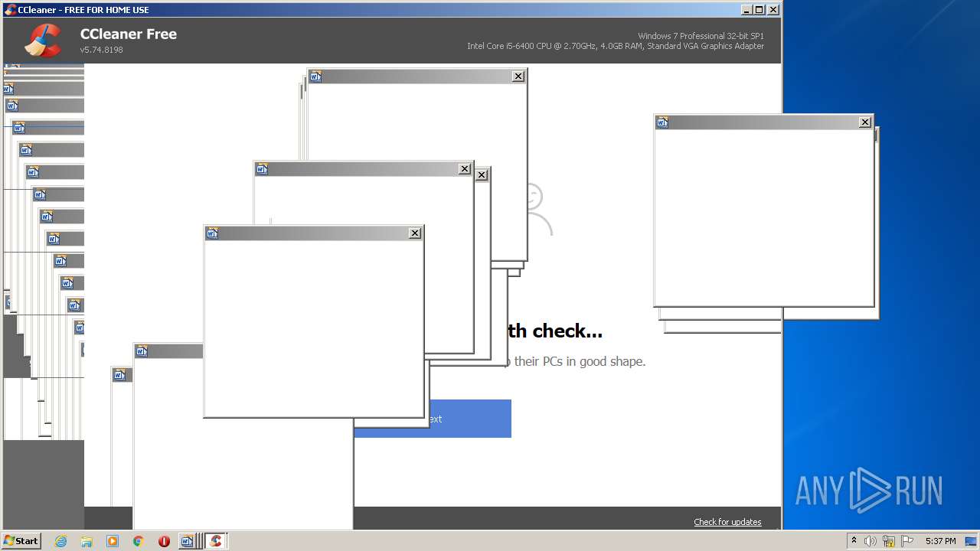Click the CCleaner broom logo in header
980x551 pixels.
(x=42, y=41)
